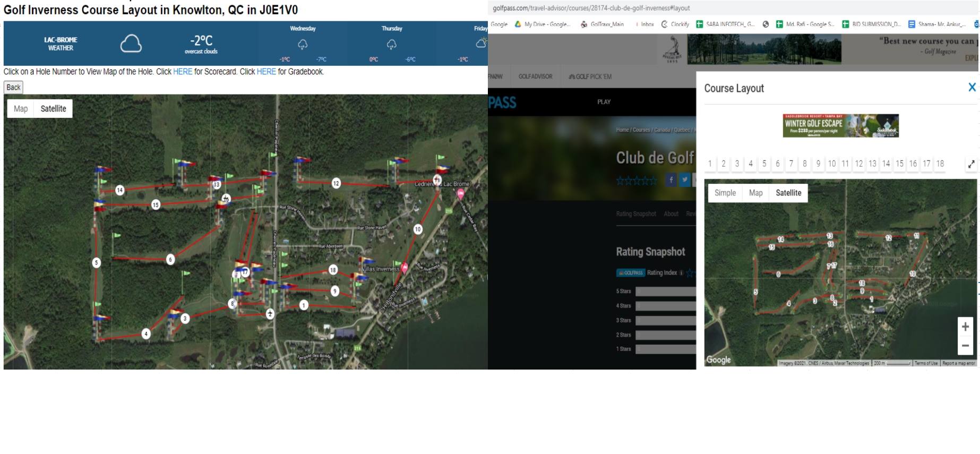
Task: Click Report a map error link
Action: click(x=959, y=363)
